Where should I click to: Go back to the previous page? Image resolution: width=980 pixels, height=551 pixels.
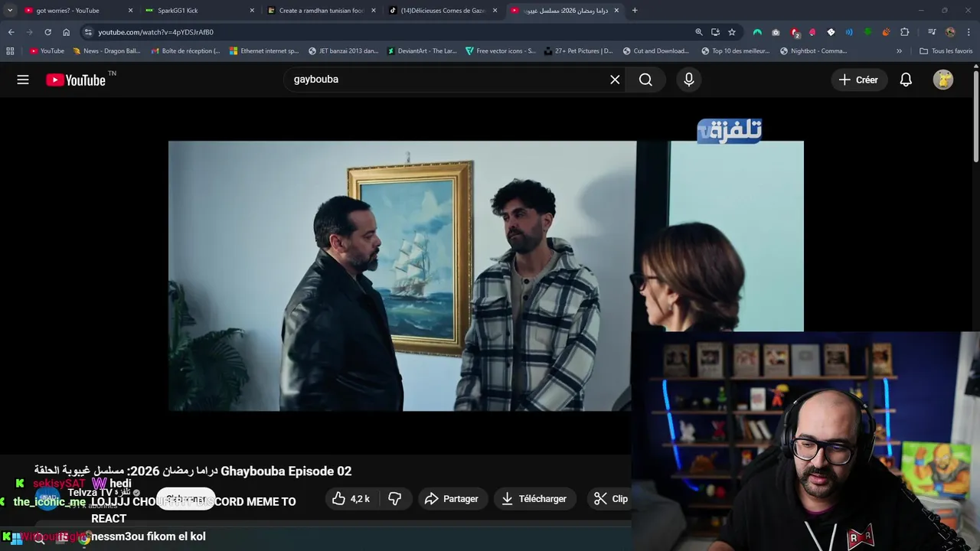pos(11,32)
